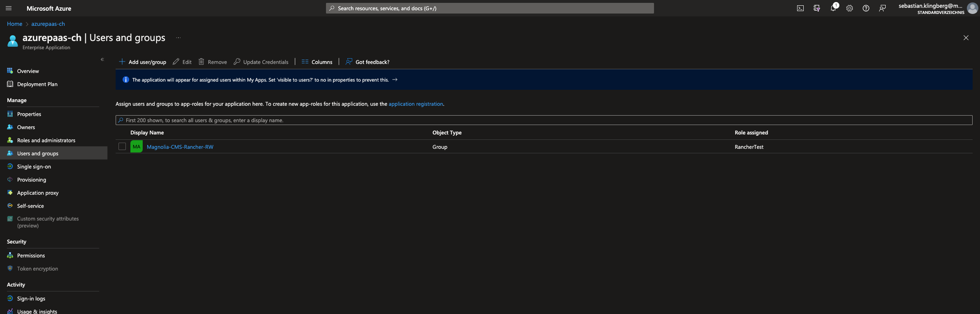Screen dimensions: 980x314
Task: Close the Users and groups blade
Action: [x=966, y=38]
